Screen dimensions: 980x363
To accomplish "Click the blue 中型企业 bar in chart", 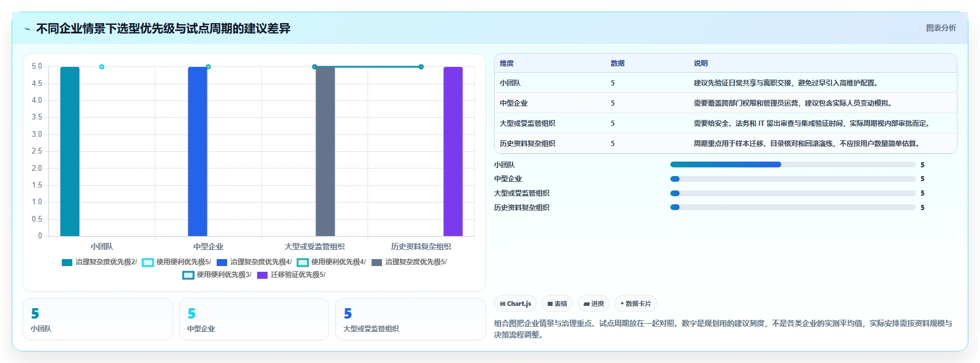I will click(198, 151).
